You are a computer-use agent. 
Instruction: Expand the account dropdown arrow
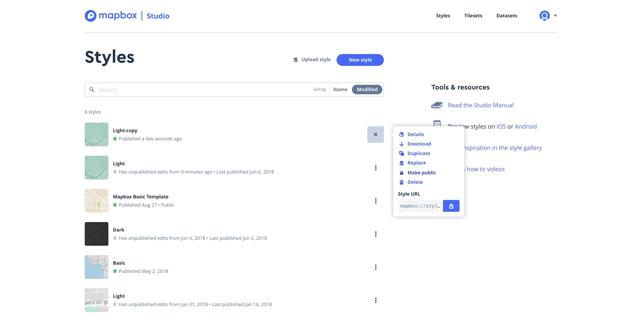[x=555, y=16]
